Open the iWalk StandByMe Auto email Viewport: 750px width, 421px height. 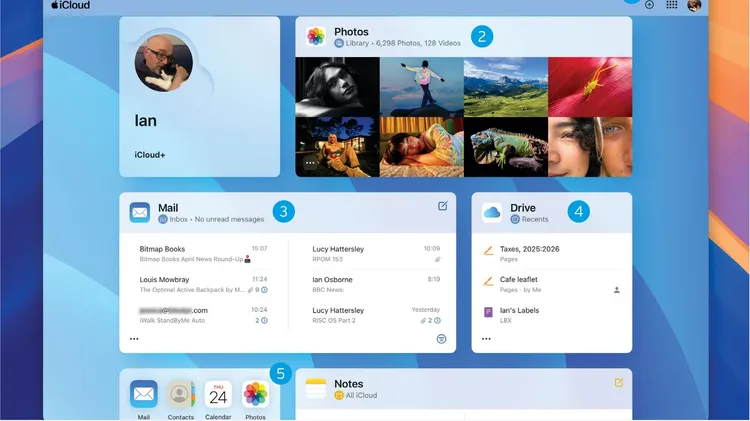click(x=203, y=315)
